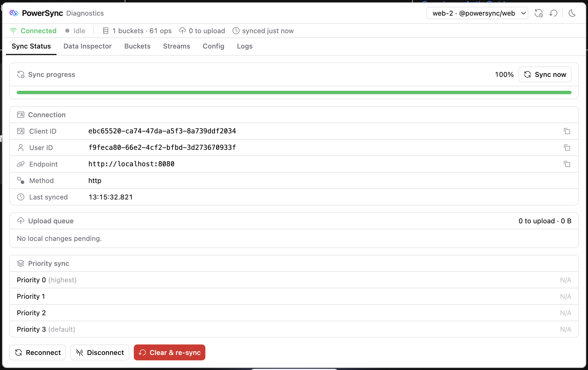Copy the Client ID value

(567, 131)
